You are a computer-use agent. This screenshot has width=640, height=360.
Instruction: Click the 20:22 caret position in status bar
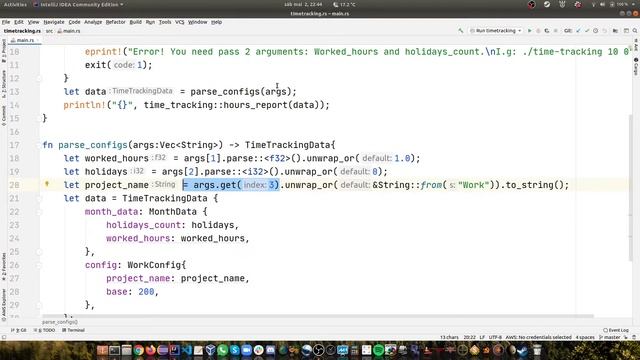469,337
